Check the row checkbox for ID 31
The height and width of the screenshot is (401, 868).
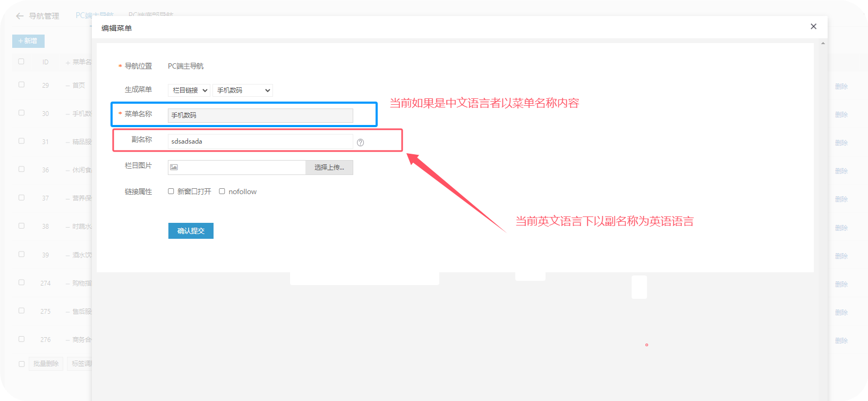tap(21, 141)
